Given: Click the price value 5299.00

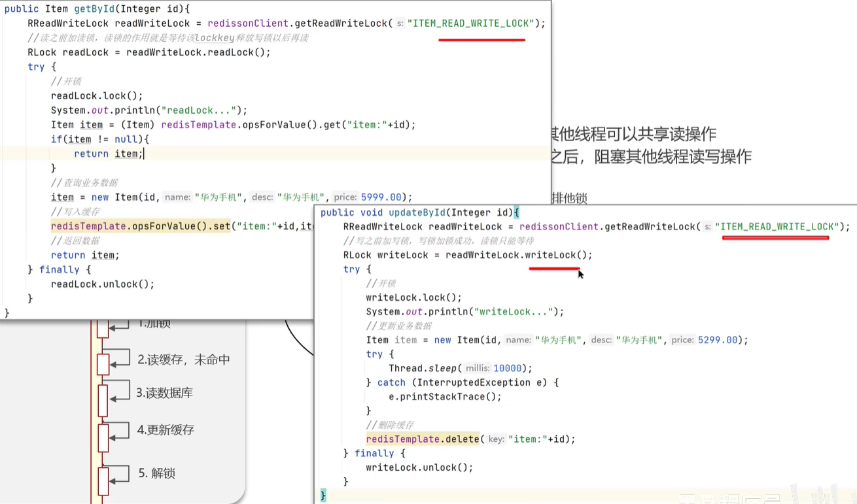Looking at the screenshot, I should pyautogui.click(x=718, y=340).
